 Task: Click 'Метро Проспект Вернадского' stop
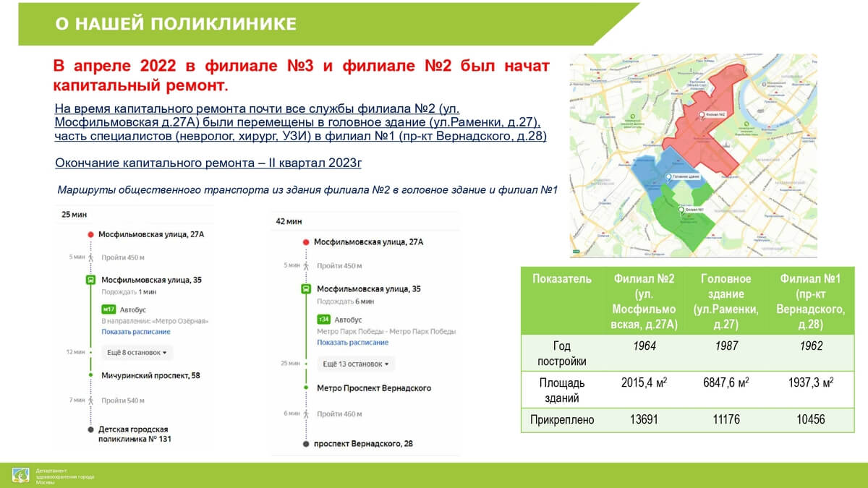[x=374, y=388]
